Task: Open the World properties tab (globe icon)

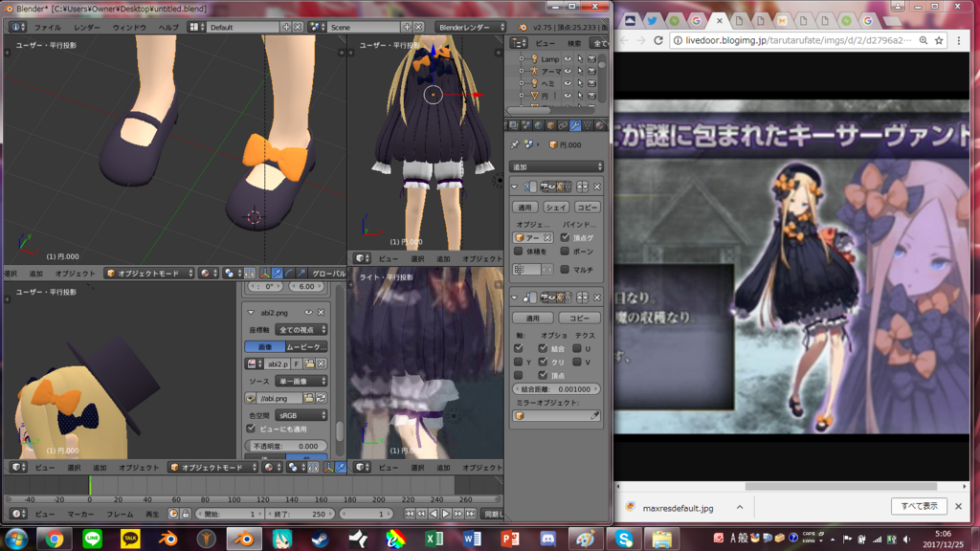Action: pos(538,125)
